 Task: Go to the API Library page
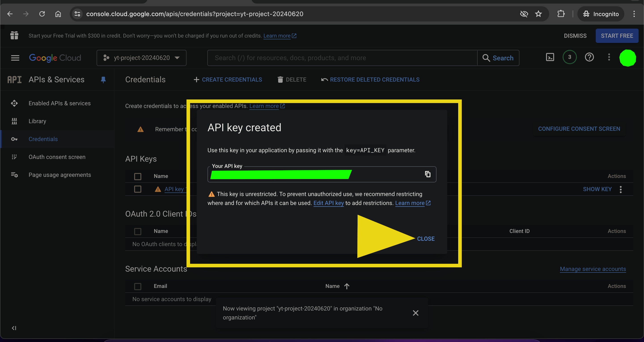pos(37,121)
